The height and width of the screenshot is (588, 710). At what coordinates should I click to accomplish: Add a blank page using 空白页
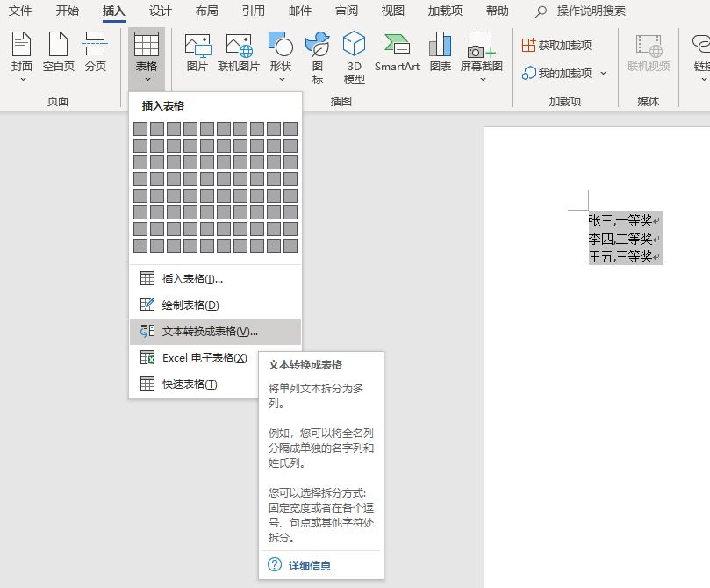(x=58, y=54)
